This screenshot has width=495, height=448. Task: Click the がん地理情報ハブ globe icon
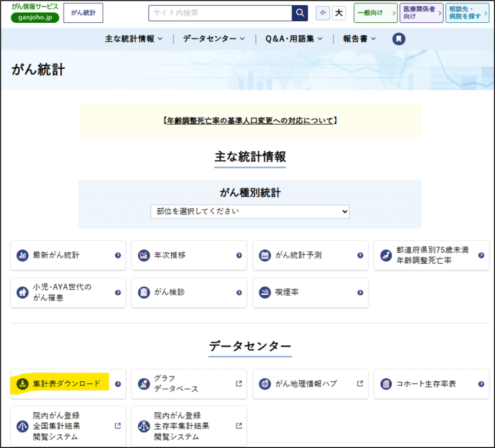point(264,384)
